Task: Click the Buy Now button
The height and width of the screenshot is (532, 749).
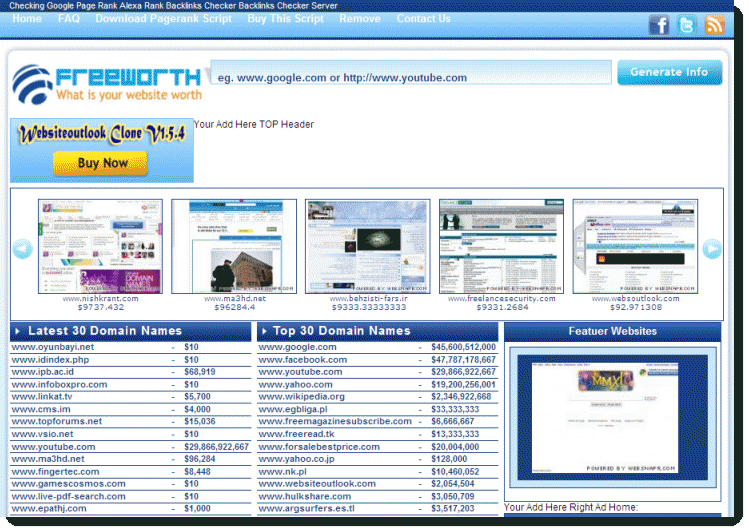Action: pos(100,163)
